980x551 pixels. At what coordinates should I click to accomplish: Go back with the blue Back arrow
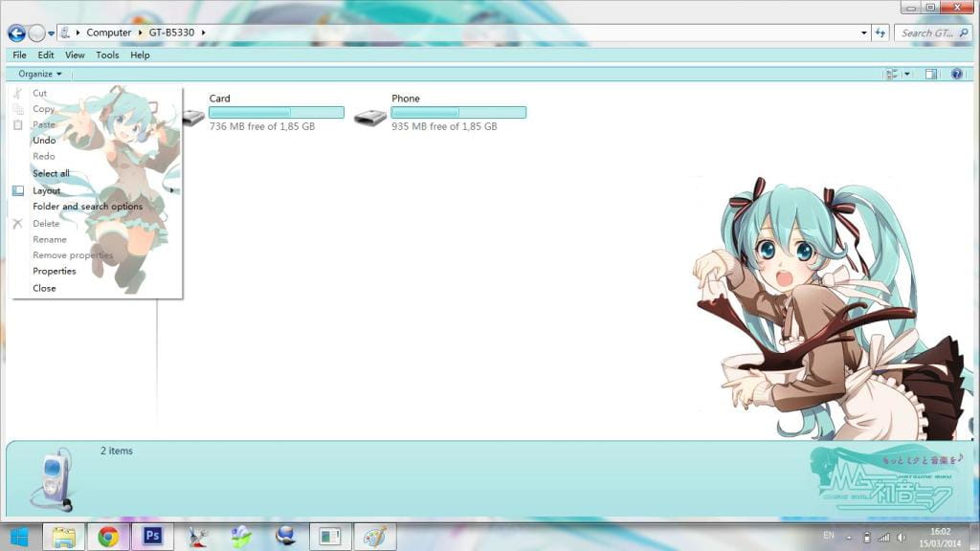click(x=17, y=33)
